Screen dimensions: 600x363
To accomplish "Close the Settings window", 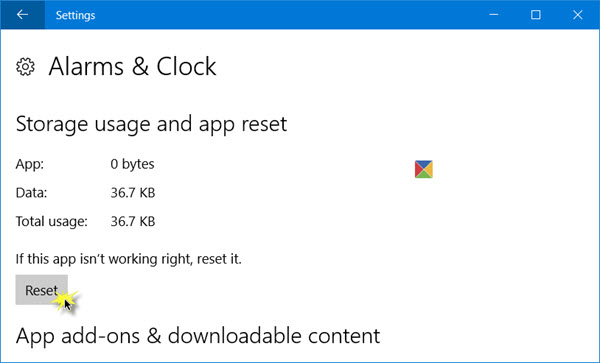I will click(578, 15).
